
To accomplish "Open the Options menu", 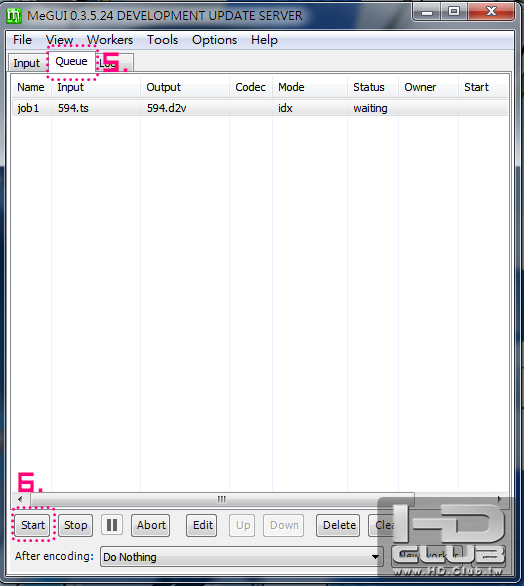I will tap(214, 40).
